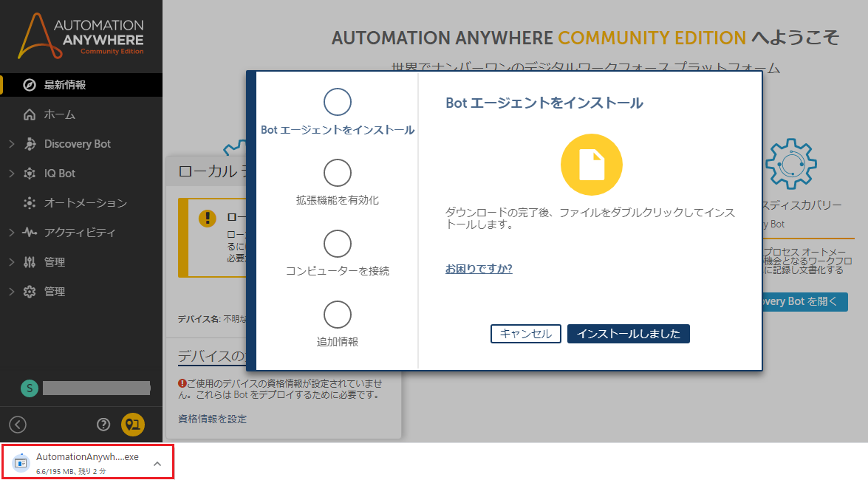
Task: Open 最新情報 in sidebar
Action: (x=81, y=85)
